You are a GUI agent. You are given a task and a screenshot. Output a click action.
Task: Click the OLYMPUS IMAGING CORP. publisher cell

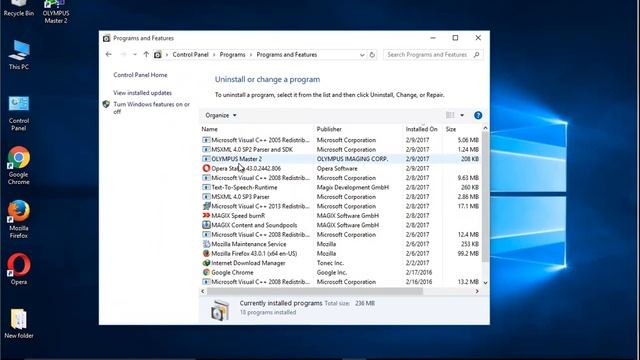(353, 159)
